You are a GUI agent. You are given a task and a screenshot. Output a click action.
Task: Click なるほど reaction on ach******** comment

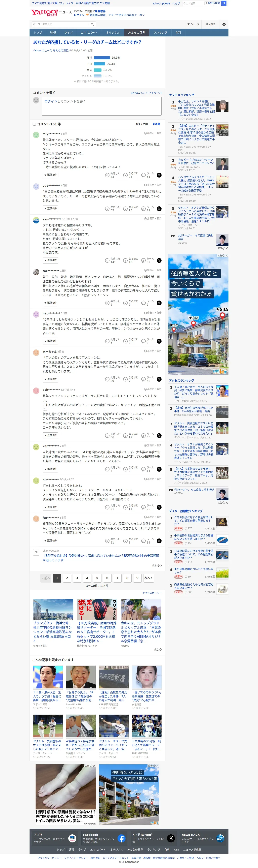pyautogui.click(x=131, y=435)
